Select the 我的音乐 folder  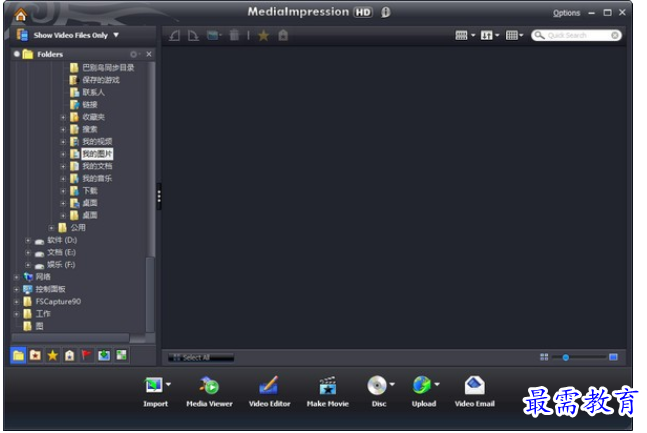97,179
